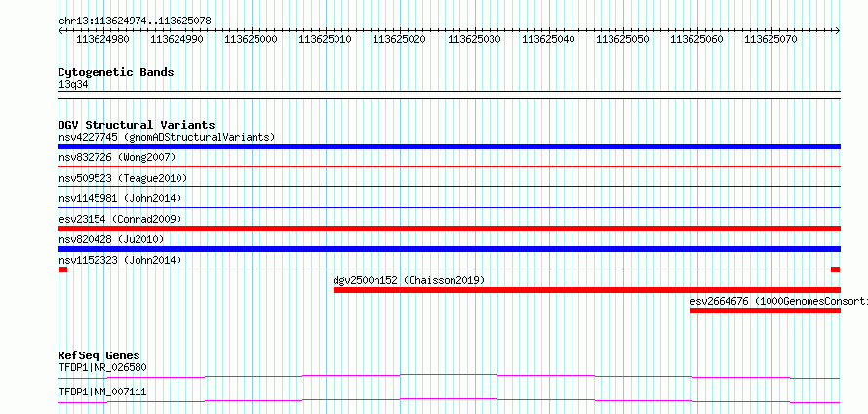Open variant nsv1152323 (John2014) label
The image size is (868, 414).
[120, 260]
